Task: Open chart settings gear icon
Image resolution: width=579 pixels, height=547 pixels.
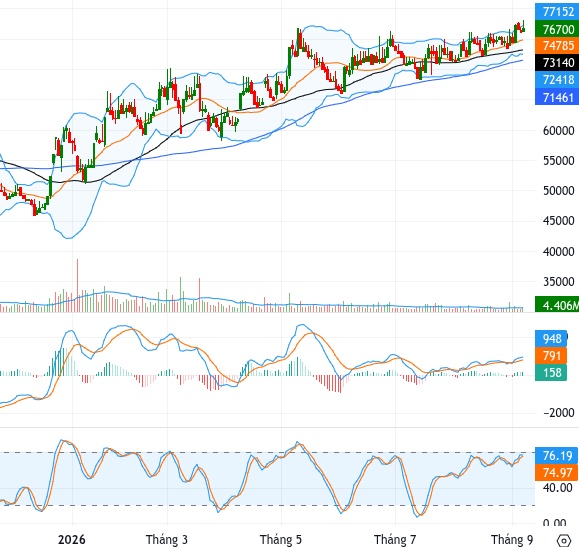Action: 564,540
